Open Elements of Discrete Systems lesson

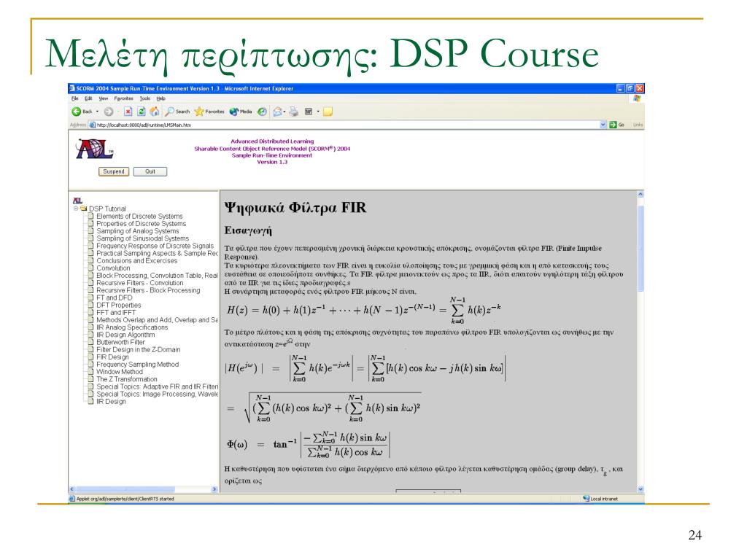click(x=139, y=216)
